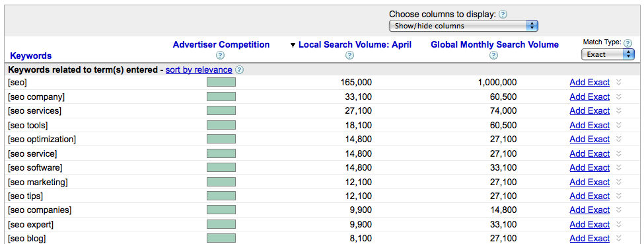Image resolution: width=644 pixels, height=244 pixels.
Task: Expand options arrow for [seo tips] row
Action: [619, 196]
